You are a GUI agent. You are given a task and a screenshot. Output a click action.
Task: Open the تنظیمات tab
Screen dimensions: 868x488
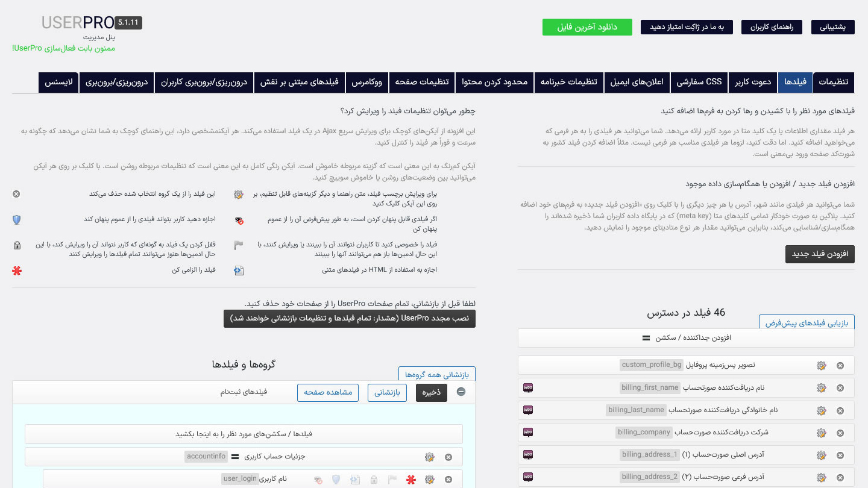pyautogui.click(x=834, y=82)
